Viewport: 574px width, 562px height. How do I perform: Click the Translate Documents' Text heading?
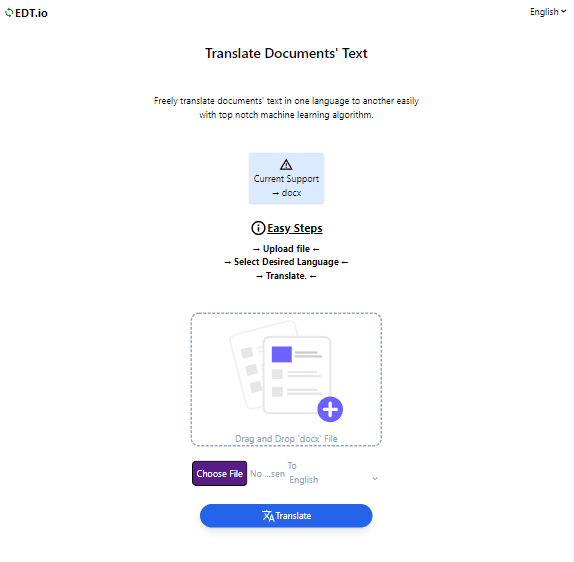[286, 53]
